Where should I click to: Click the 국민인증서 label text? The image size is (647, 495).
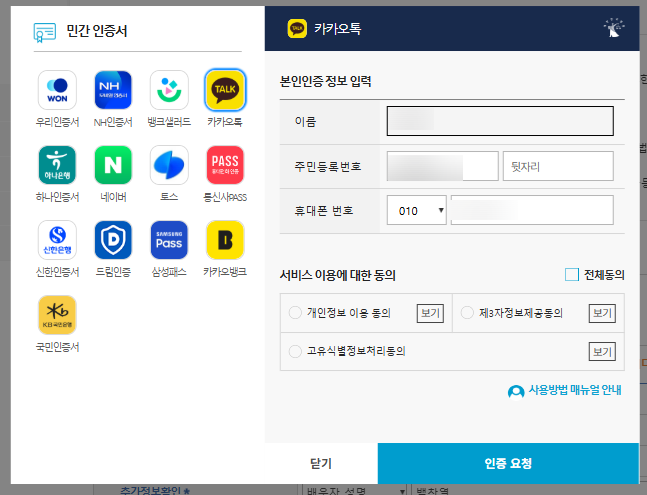[57, 347]
